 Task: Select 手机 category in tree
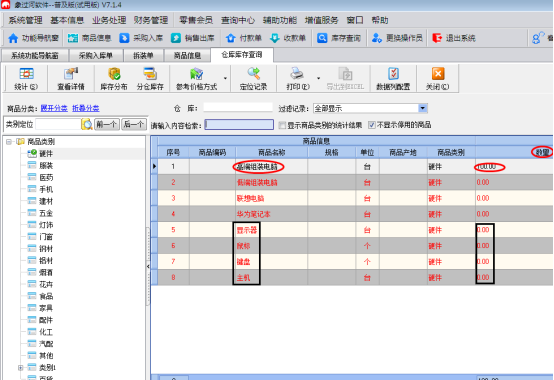point(46,189)
